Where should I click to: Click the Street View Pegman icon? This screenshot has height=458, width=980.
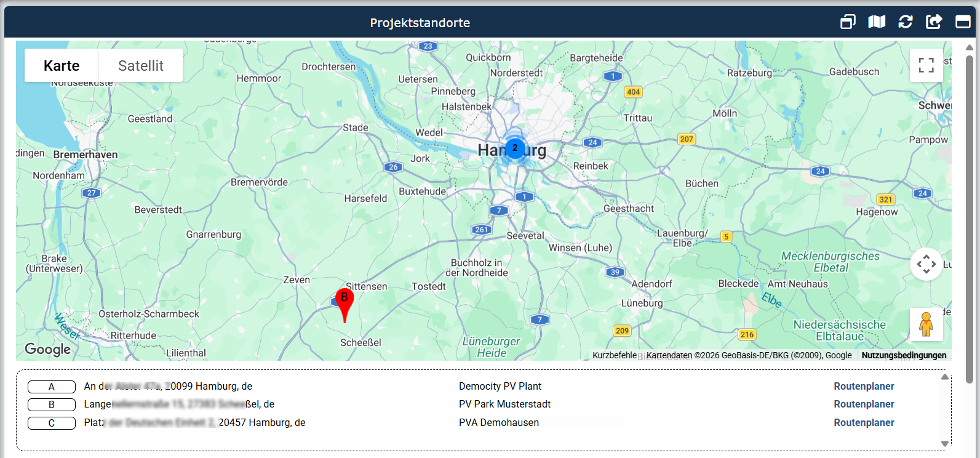pyautogui.click(x=926, y=324)
